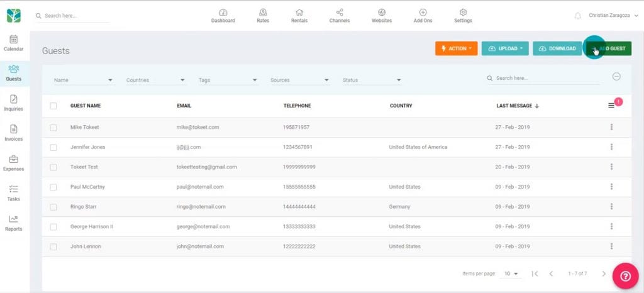
Task: Open Inquiries from the left sidebar
Action: click(14, 99)
